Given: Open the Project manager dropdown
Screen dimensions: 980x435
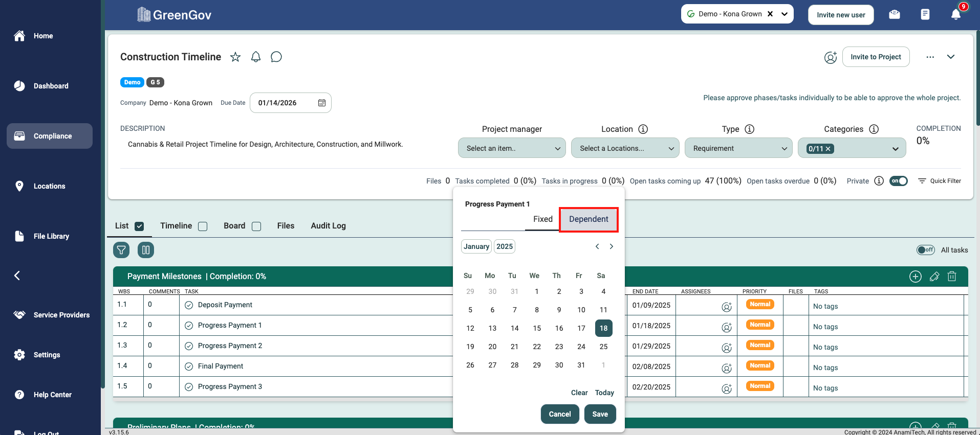Looking at the screenshot, I should click(x=512, y=148).
